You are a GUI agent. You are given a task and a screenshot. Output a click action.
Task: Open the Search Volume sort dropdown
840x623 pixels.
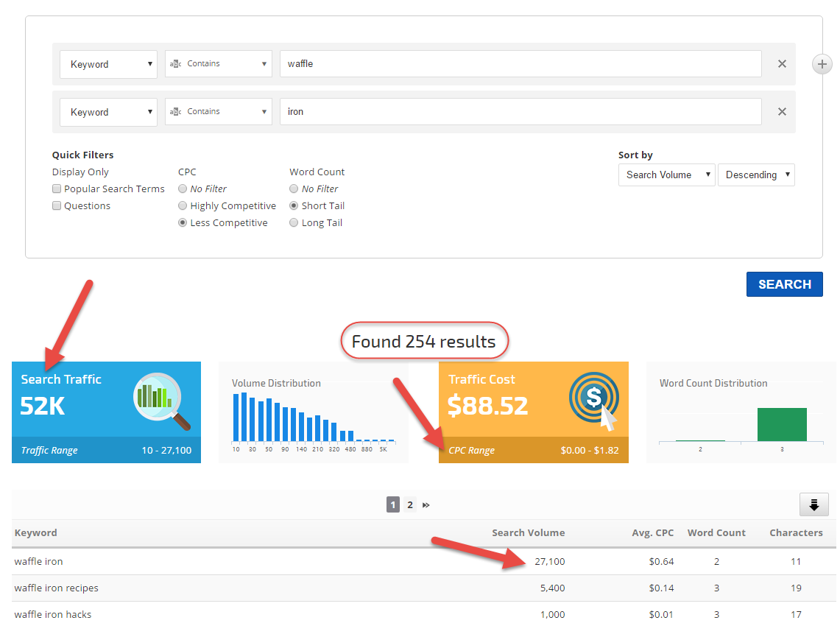click(x=666, y=175)
